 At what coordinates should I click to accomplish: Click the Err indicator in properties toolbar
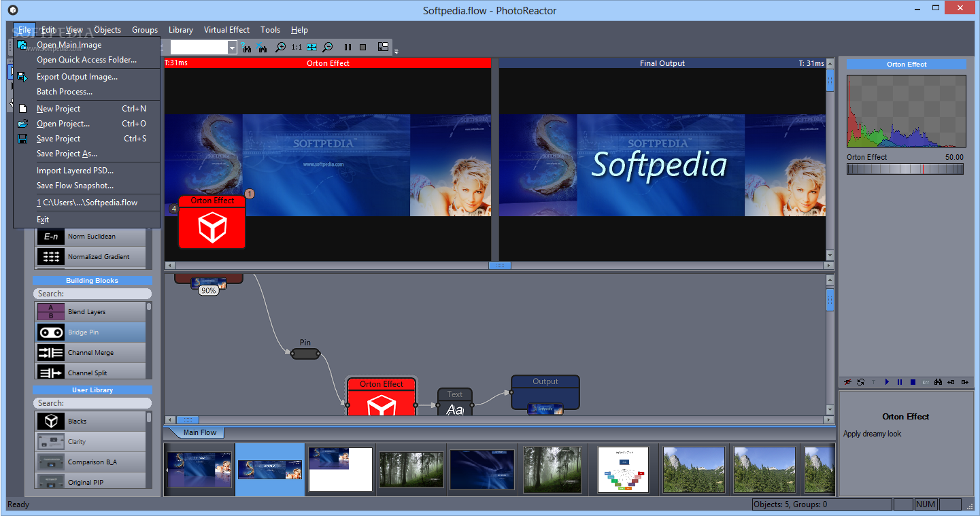[x=926, y=383]
